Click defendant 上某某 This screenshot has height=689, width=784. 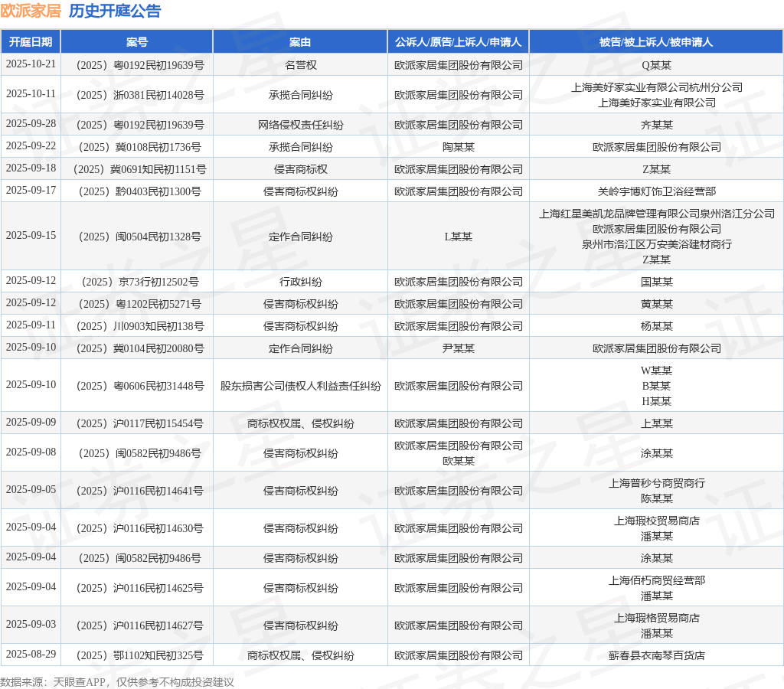click(656, 423)
